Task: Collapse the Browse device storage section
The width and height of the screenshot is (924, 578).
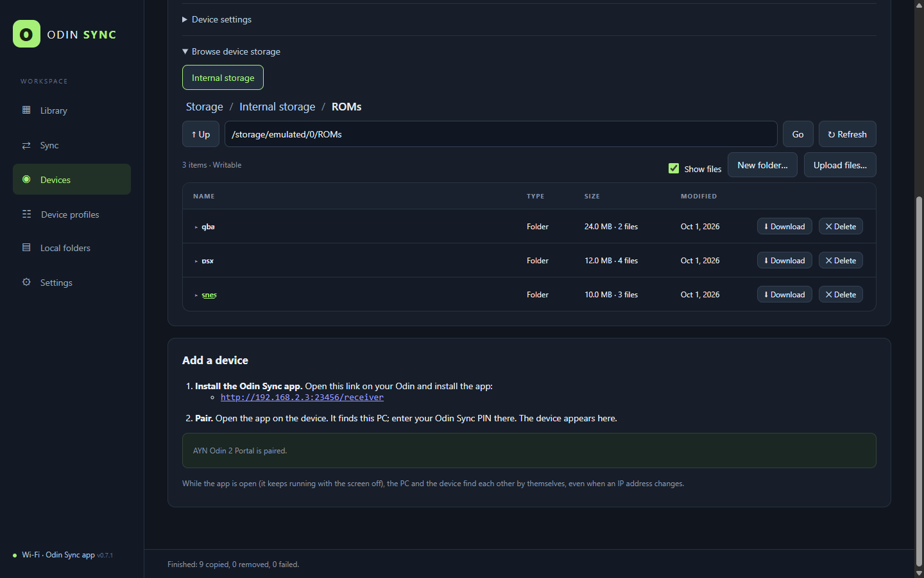Action: tap(231, 51)
